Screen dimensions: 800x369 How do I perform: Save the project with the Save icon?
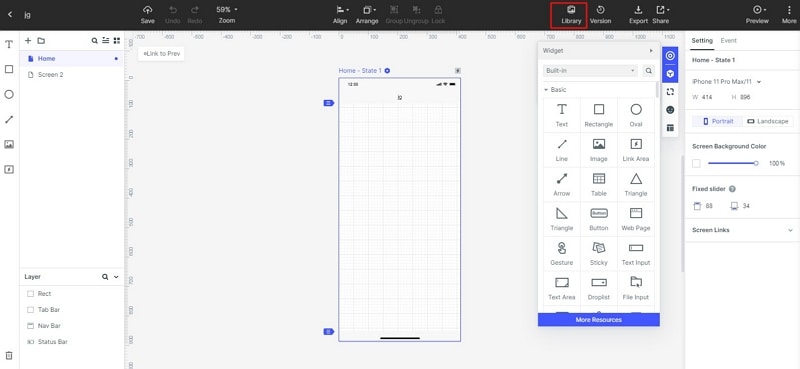tap(147, 15)
